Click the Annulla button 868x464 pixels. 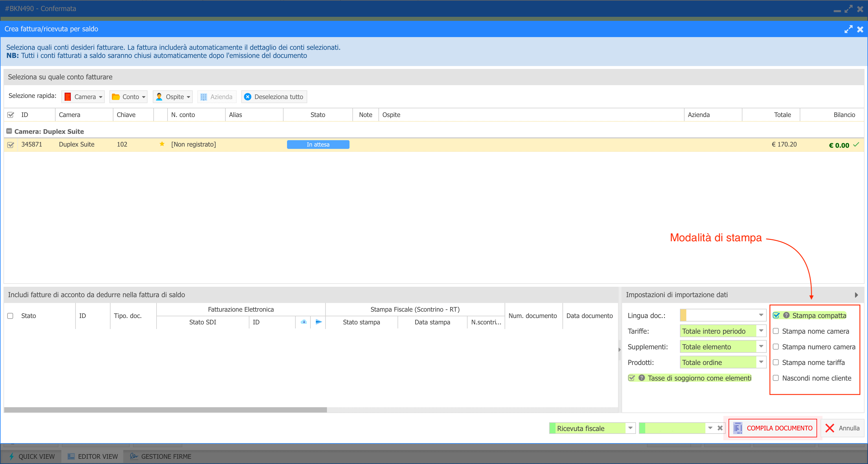842,428
